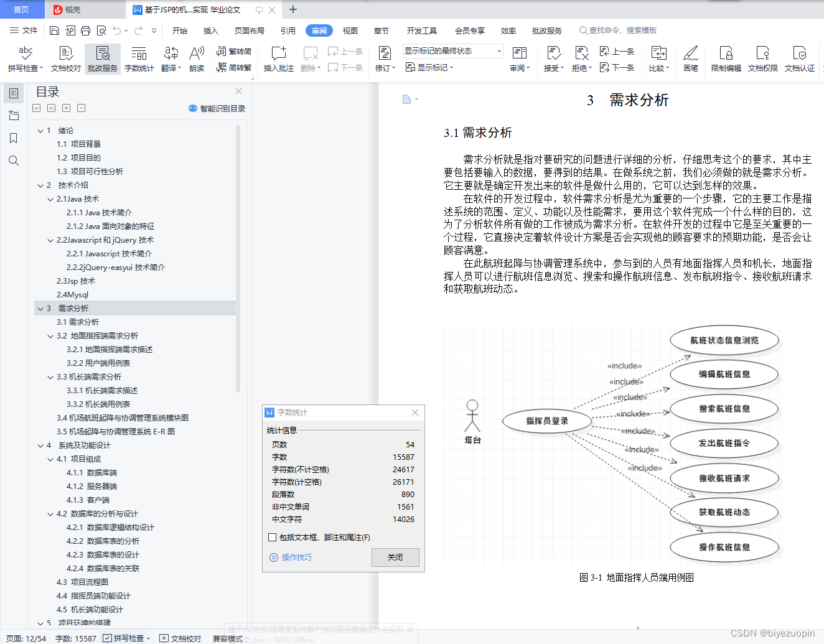Switch to the 开始 ribbon tab
The width and height of the screenshot is (824, 644).
180,30
